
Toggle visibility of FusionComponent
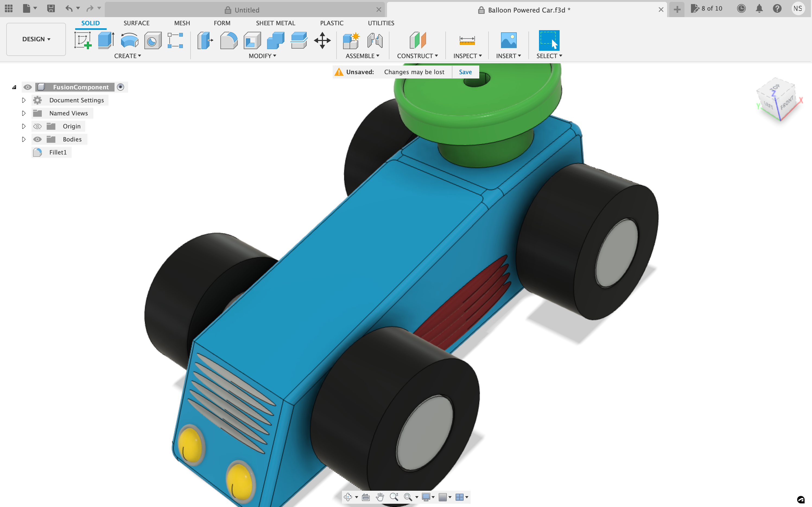pyautogui.click(x=27, y=87)
